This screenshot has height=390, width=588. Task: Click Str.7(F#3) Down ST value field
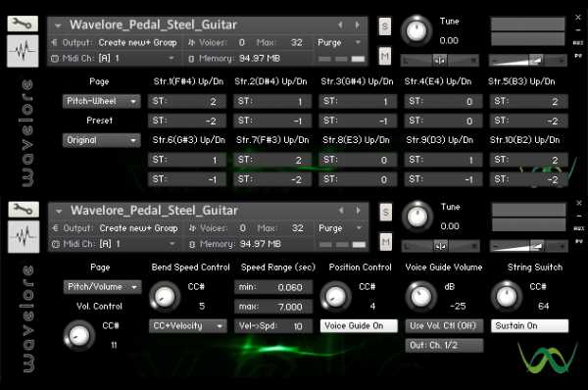(272, 179)
